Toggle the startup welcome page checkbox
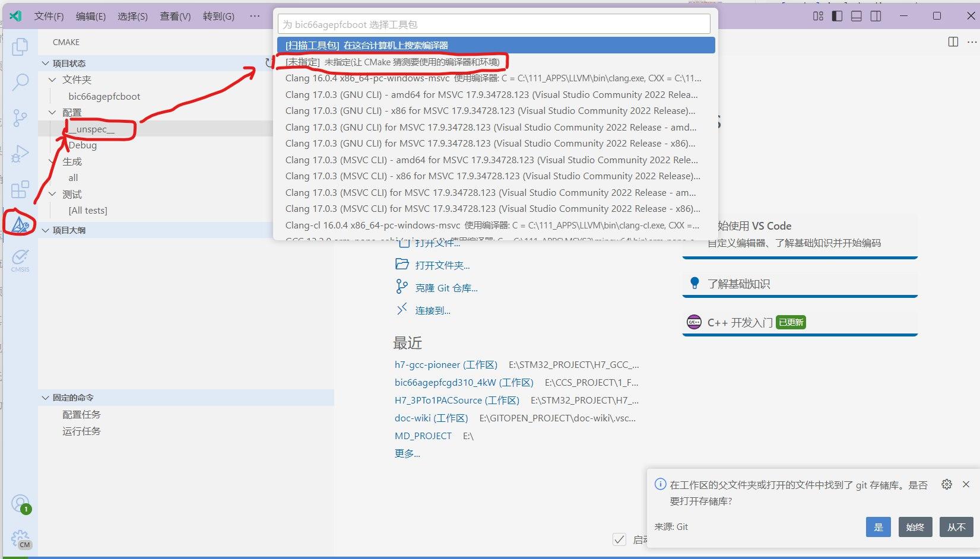 [619, 539]
